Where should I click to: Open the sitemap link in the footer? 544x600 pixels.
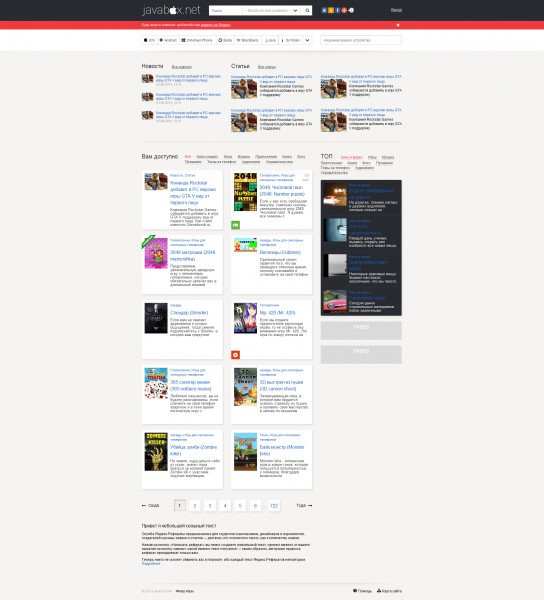(389, 591)
